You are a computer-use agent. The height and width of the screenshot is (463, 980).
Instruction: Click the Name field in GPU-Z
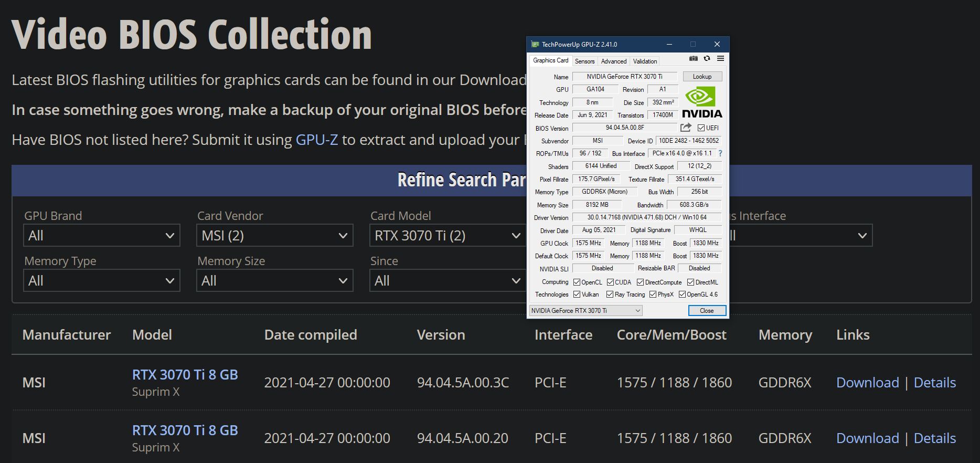(x=624, y=77)
